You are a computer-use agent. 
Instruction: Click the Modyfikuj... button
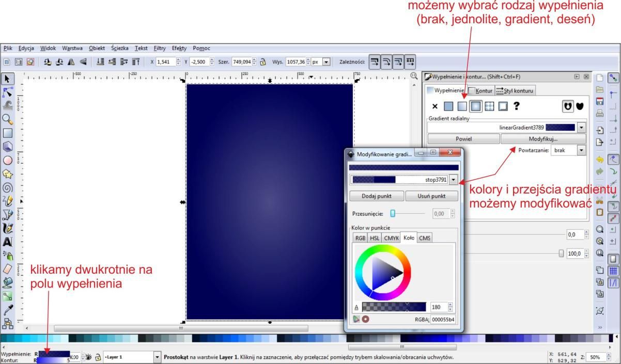point(543,139)
